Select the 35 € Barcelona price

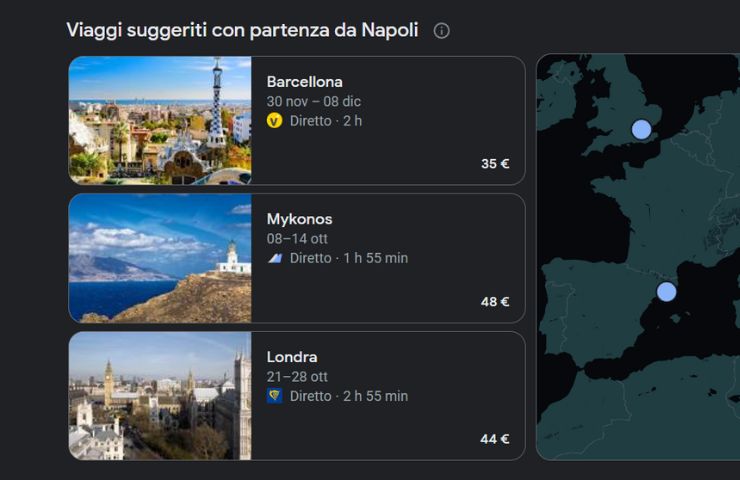pyautogui.click(x=495, y=164)
